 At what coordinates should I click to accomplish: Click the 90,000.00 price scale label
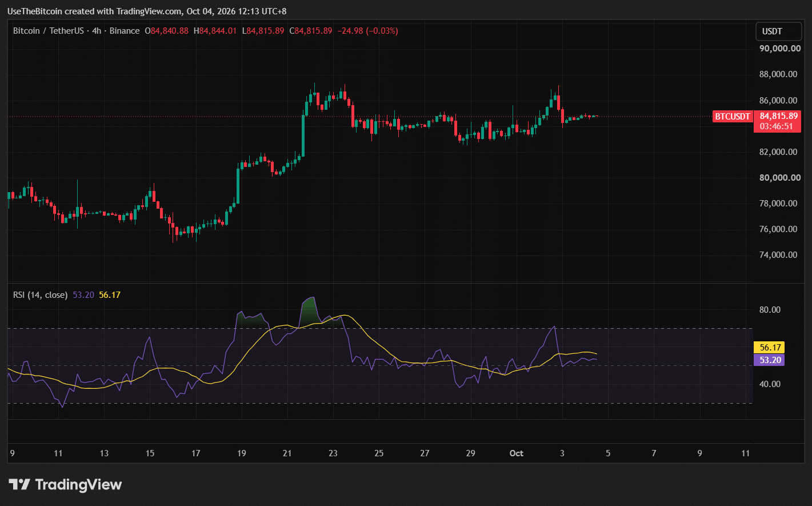point(779,49)
